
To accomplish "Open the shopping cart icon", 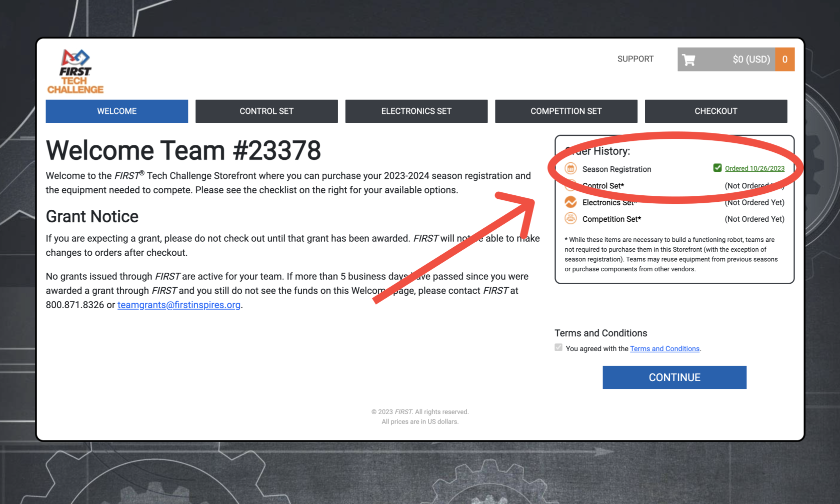I will 688,60.
